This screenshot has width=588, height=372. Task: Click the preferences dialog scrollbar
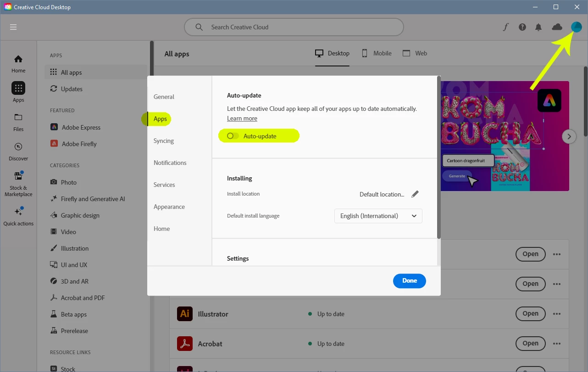point(439,157)
